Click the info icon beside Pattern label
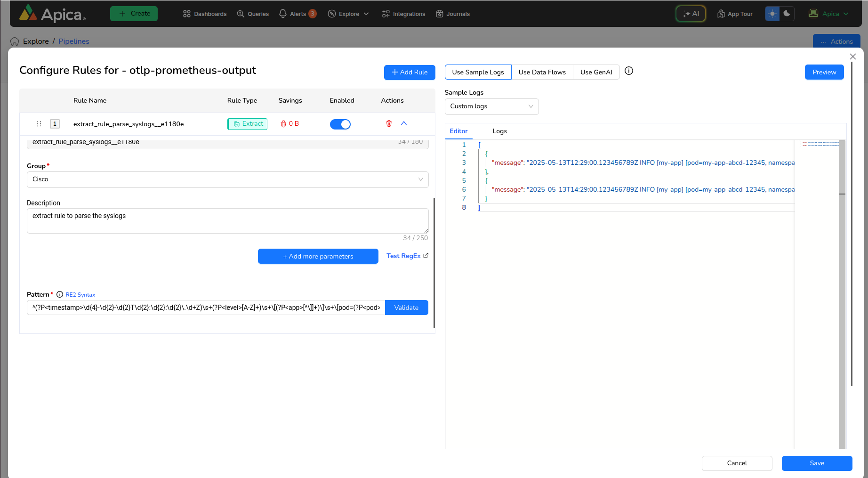 (60, 295)
